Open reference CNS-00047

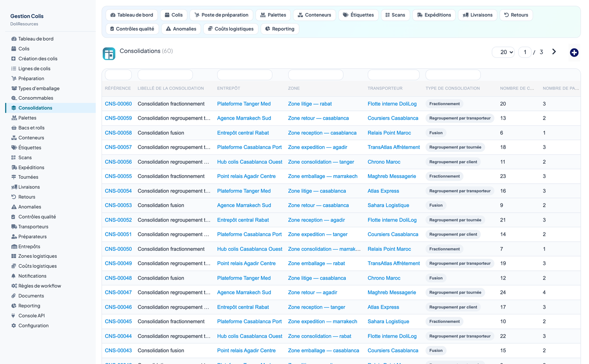[118, 292]
